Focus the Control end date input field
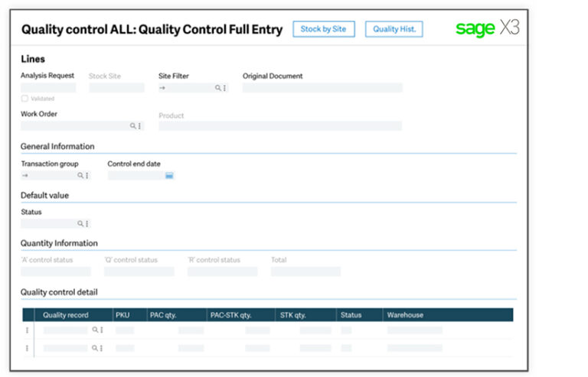588x377 pixels. [x=136, y=176]
